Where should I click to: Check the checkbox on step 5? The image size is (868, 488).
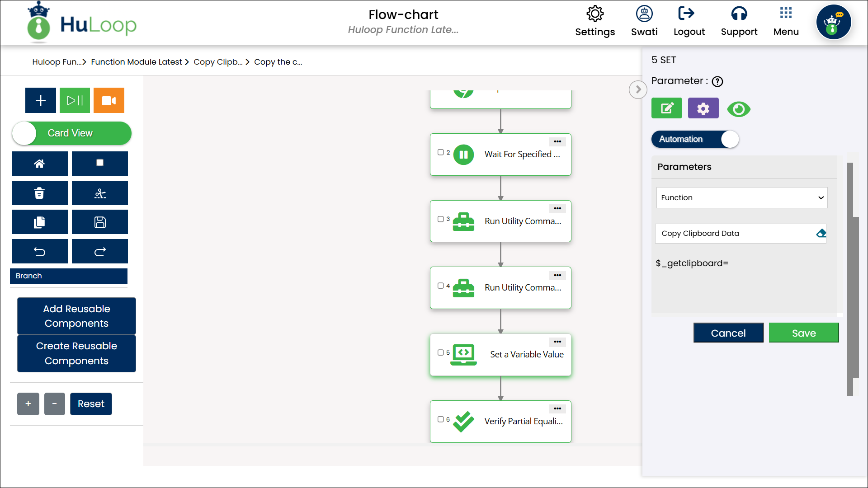440,352
